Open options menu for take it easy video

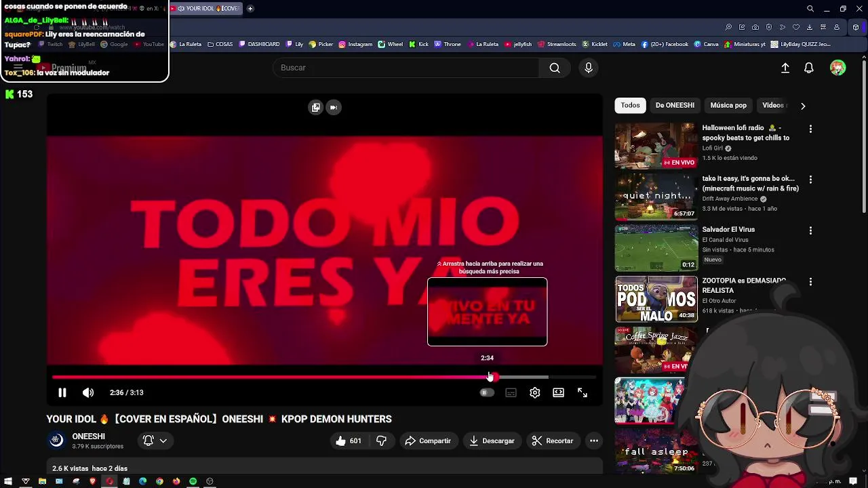pos(810,180)
